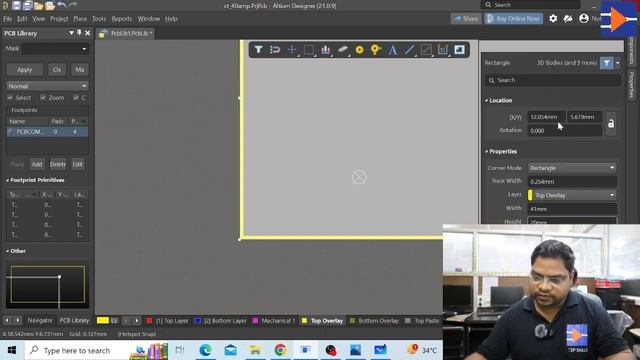Click the Track Width input field
This screenshot has height=360, width=640.
(x=572, y=182)
